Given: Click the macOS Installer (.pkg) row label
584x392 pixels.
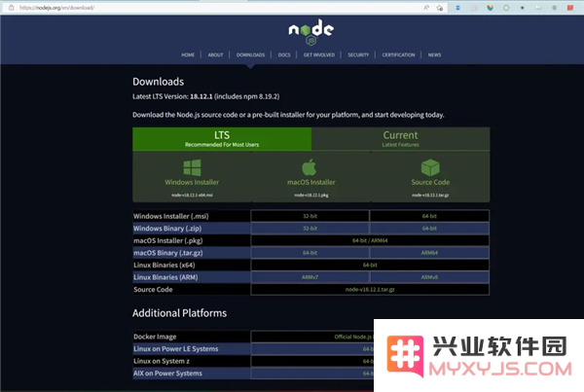Looking at the screenshot, I should 168,240.
